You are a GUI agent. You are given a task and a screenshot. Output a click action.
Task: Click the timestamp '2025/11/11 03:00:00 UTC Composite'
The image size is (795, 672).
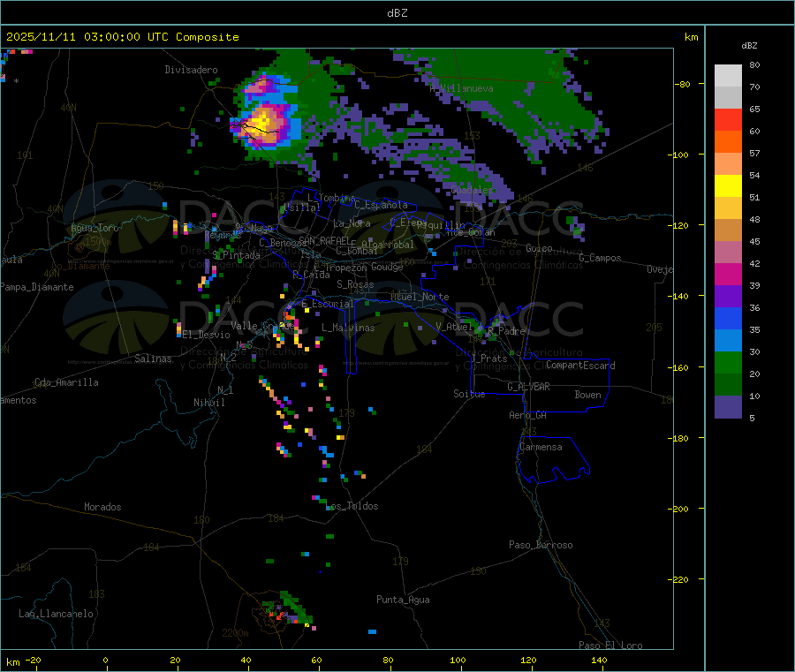122,37
